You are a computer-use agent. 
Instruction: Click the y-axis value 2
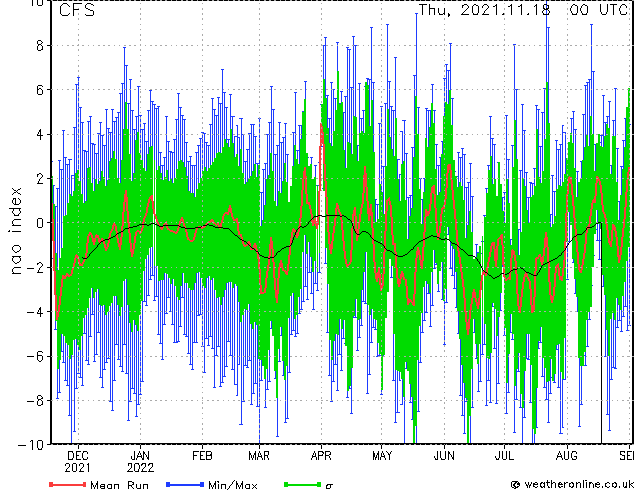click(x=40, y=179)
